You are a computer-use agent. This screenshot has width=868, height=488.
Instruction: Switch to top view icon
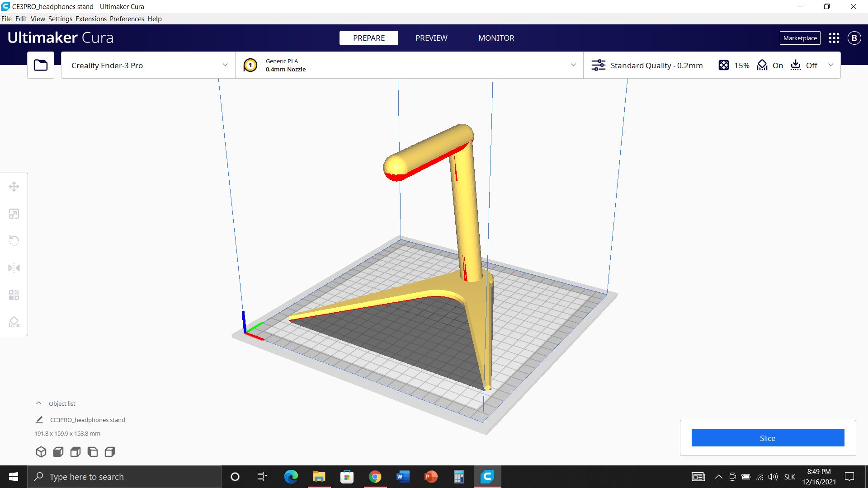(75, 452)
